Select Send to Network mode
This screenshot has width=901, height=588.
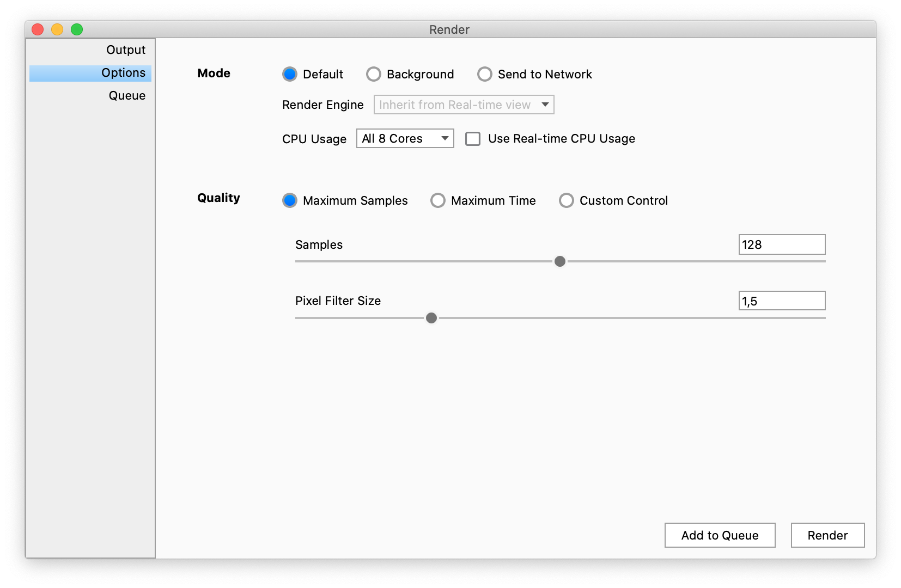pyautogui.click(x=485, y=74)
